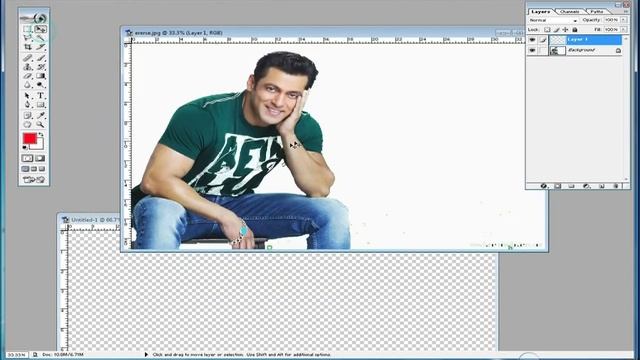Select the Type tool
The width and height of the screenshot is (640, 360).
point(40,96)
